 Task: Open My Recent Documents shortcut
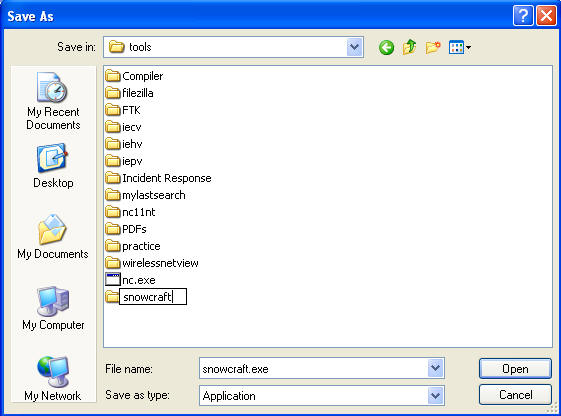53,102
